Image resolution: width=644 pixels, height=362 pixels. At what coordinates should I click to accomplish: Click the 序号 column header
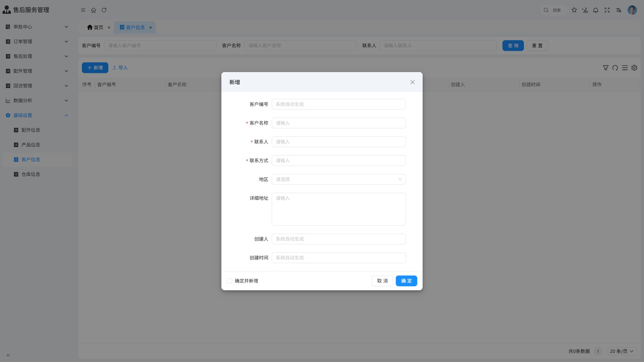click(x=87, y=84)
